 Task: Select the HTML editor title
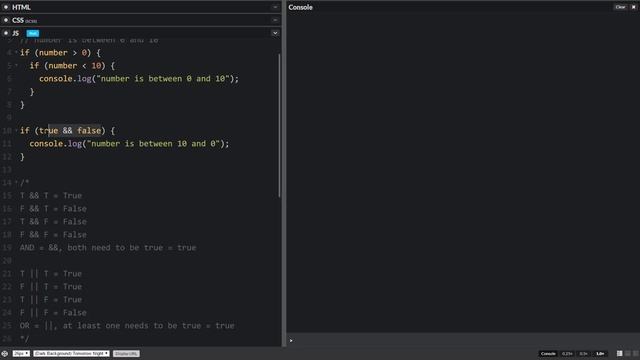pos(21,7)
